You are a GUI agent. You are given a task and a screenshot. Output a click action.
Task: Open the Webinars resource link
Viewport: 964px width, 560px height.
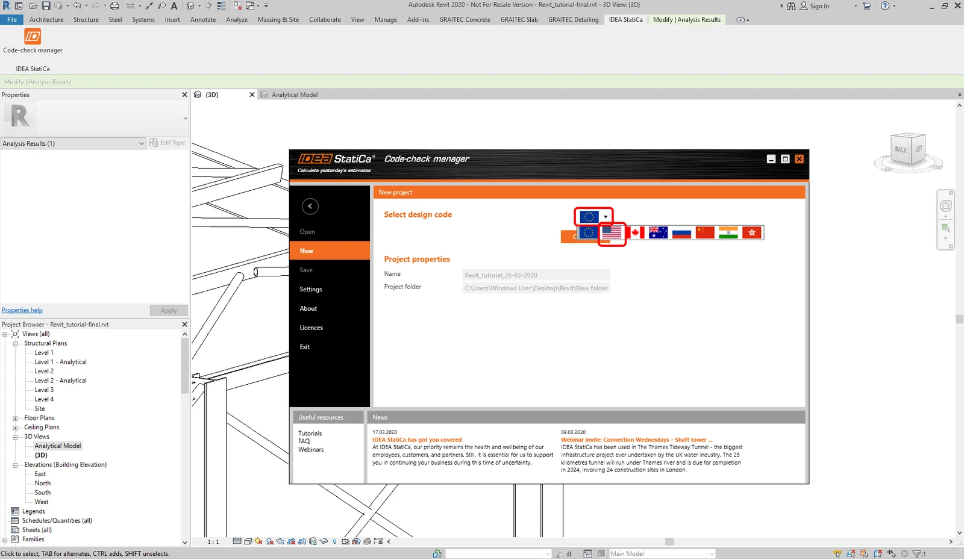311,450
